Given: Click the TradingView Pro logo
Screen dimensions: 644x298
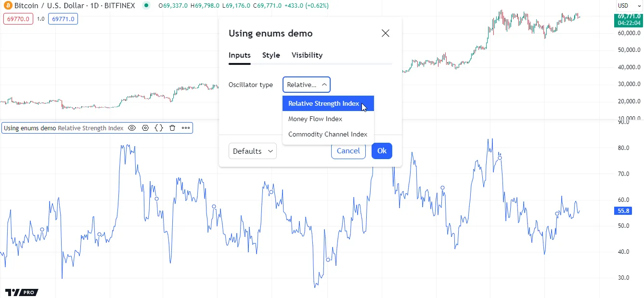Looking at the screenshot, I should pyautogui.click(x=22, y=292).
